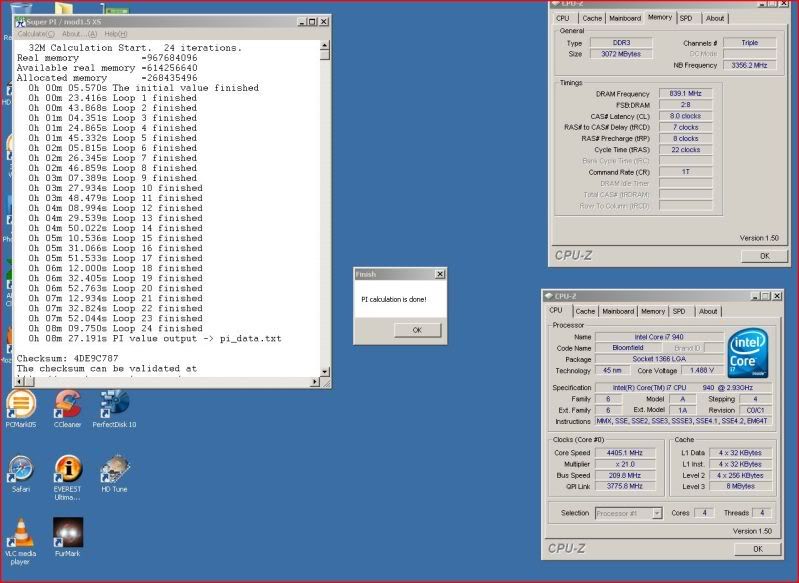Click the Code Name field Bloomfield
Screen dimensions: 799x583
[628, 348]
